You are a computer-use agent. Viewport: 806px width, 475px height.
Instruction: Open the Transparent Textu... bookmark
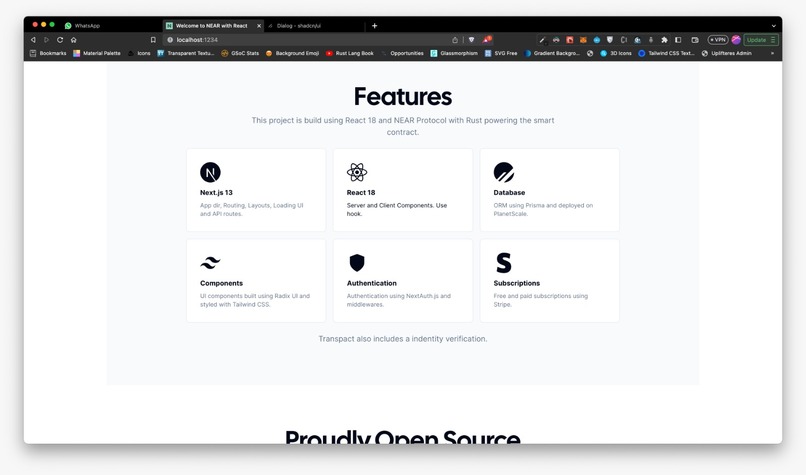(x=186, y=53)
